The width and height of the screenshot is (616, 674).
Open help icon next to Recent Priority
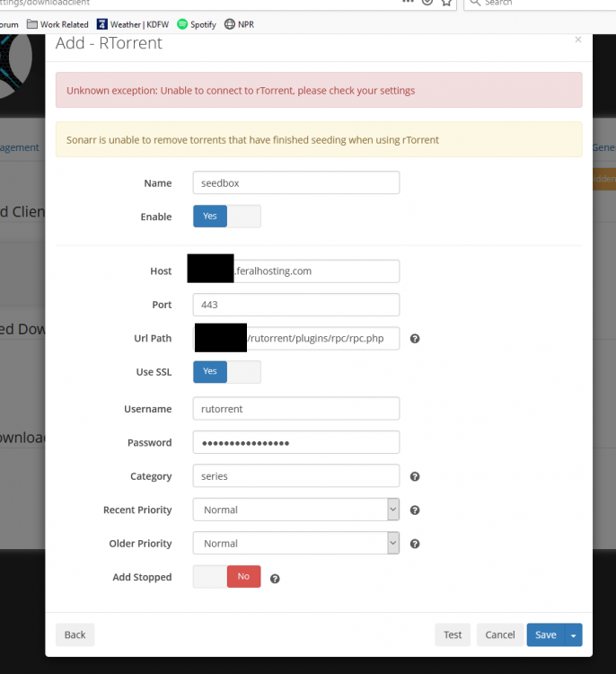pos(415,510)
